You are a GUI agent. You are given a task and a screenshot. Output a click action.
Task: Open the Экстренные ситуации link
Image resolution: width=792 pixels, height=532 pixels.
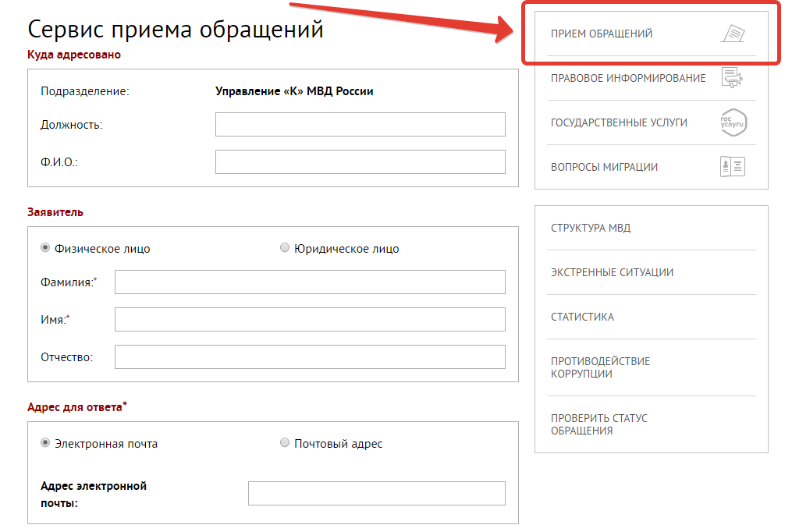coord(612,272)
